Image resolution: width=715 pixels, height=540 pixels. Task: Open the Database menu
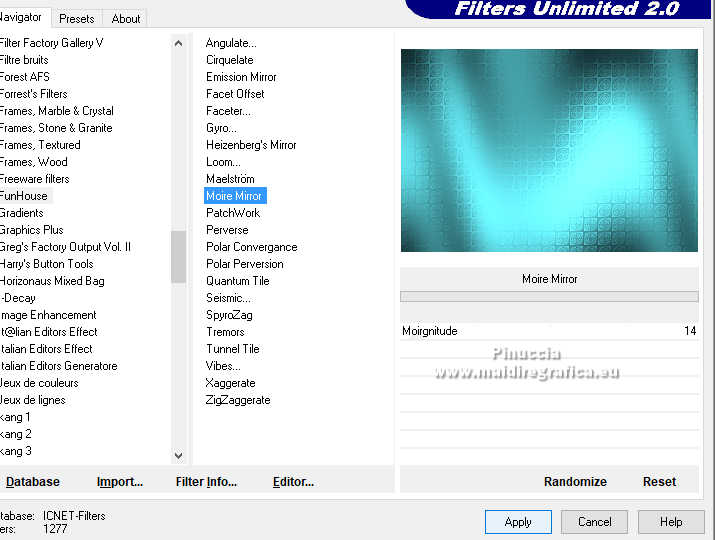tap(33, 482)
